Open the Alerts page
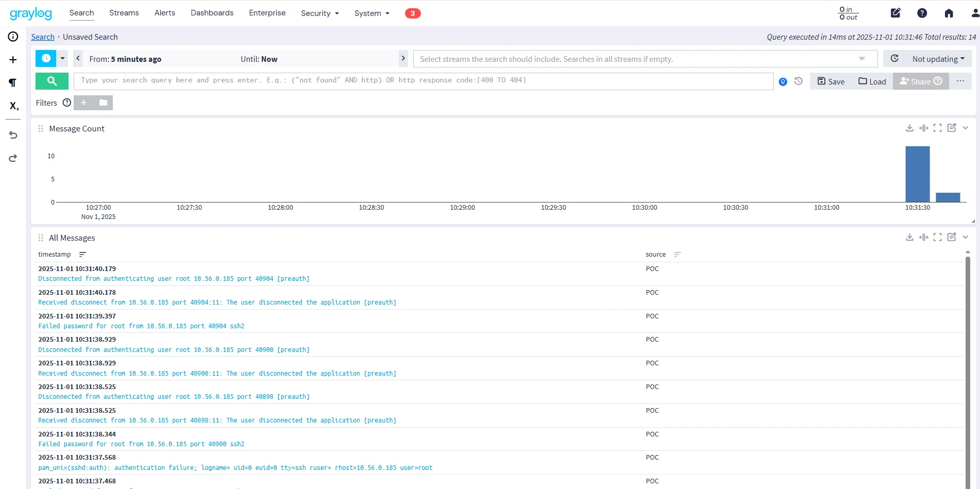This screenshot has height=489, width=980. (165, 13)
